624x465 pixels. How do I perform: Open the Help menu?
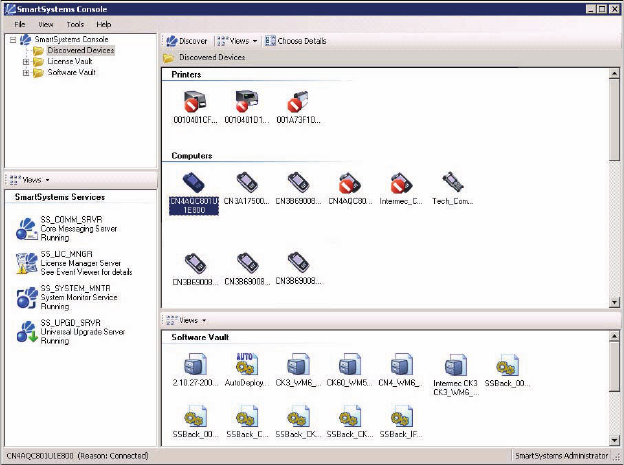click(x=103, y=24)
